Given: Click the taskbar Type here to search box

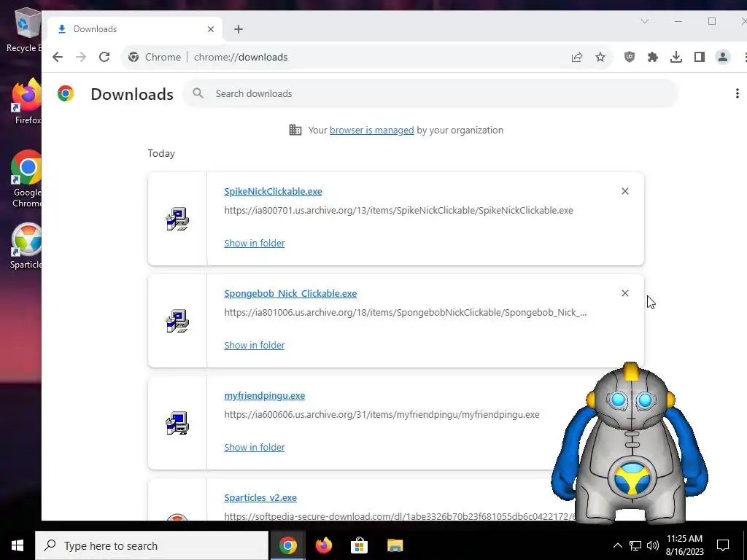Looking at the screenshot, I should (152, 545).
